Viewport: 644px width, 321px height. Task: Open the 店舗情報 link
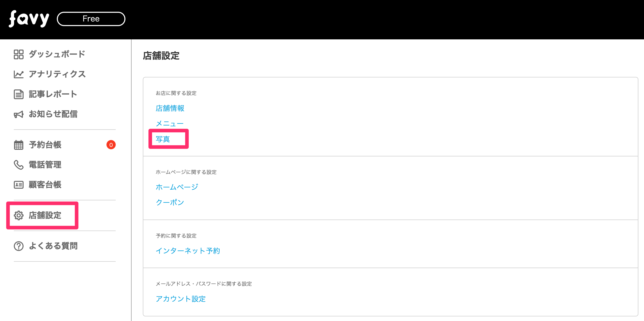click(x=170, y=108)
